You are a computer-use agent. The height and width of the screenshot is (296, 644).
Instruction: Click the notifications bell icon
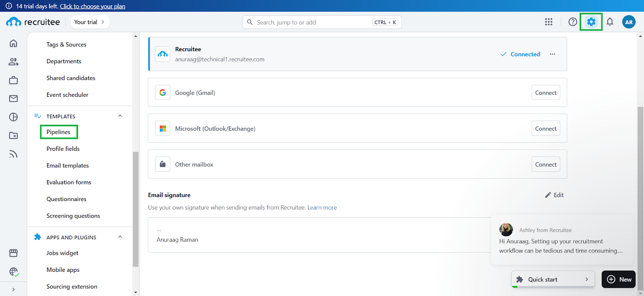click(x=610, y=22)
